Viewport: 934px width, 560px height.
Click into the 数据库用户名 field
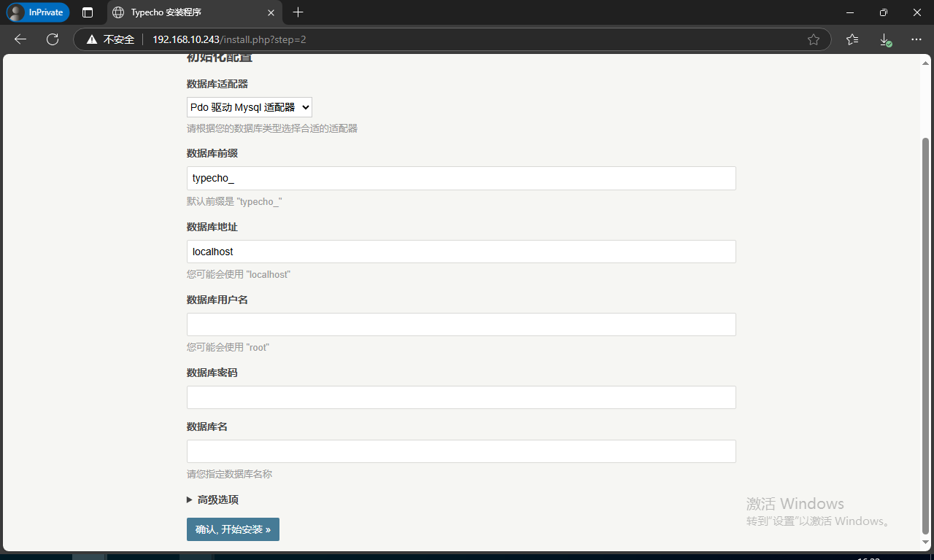pos(461,324)
